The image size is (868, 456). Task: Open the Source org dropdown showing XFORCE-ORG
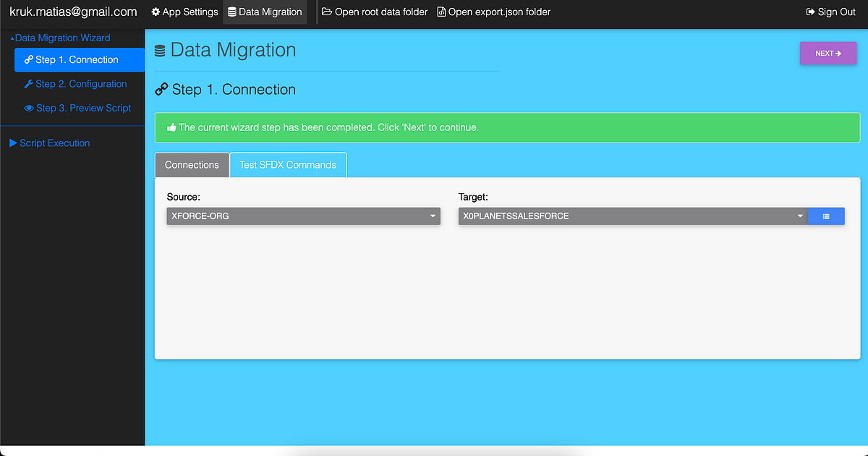pos(303,216)
